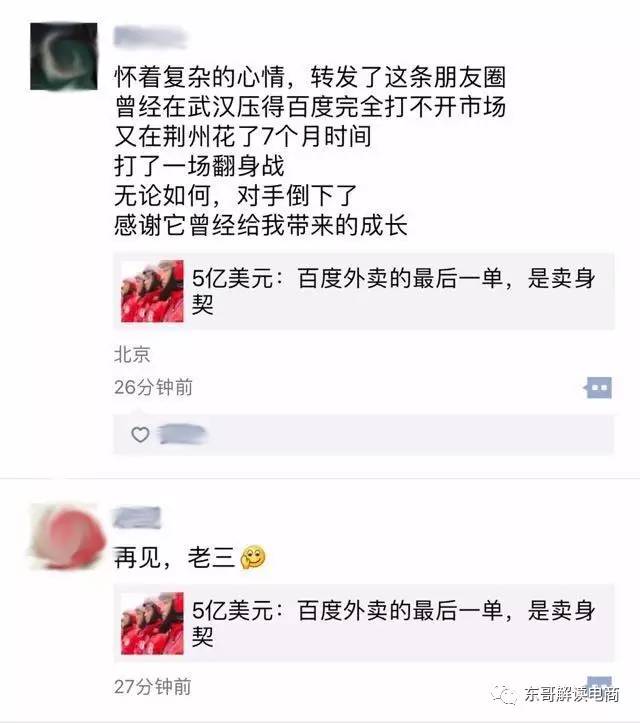
Task: Open the blurred username of the first poster
Action: (150, 37)
